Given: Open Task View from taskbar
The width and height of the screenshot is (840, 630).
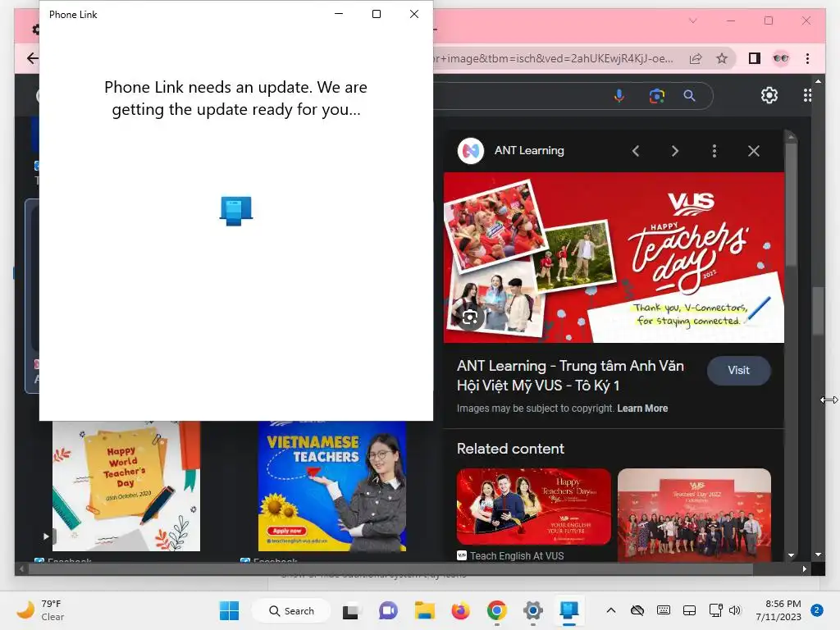Looking at the screenshot, I should coord(350,610).
